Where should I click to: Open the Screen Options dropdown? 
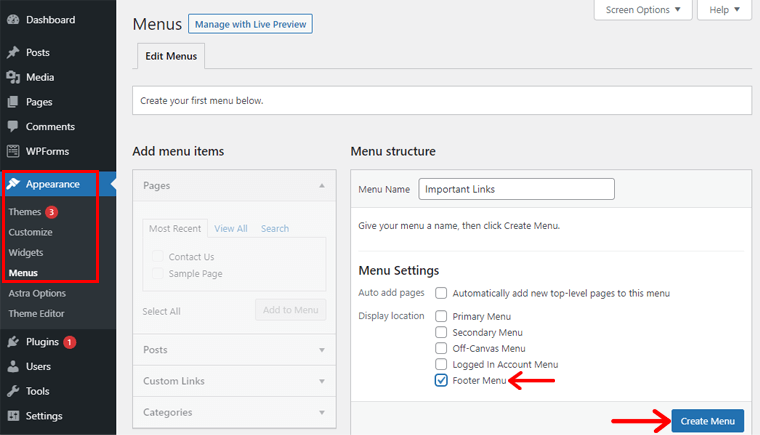pyautogui.click(x=643, y=10)
